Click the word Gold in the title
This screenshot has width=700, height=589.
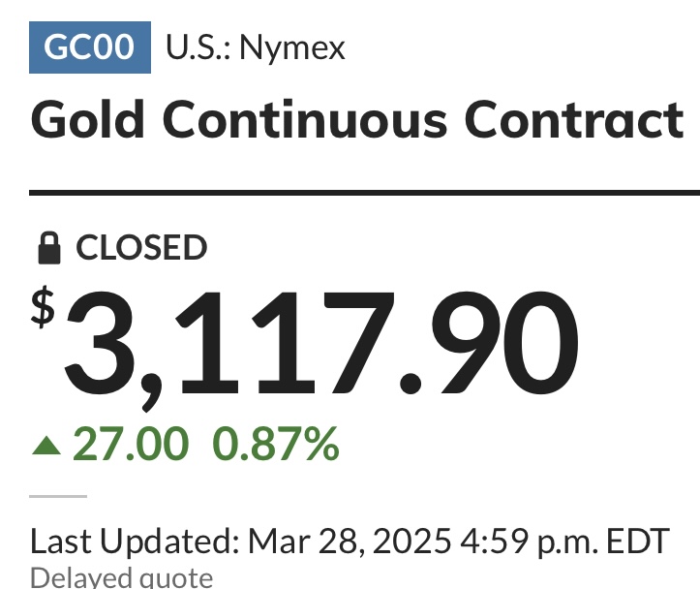[87, 120]
